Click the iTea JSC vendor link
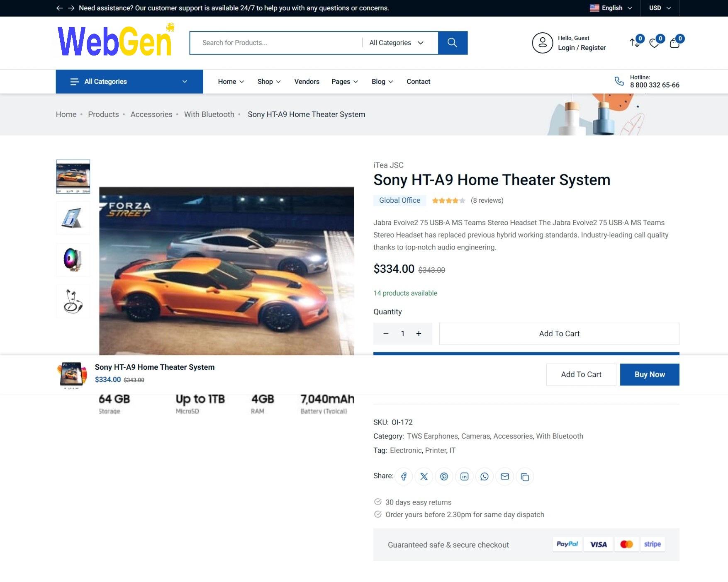This screenshot has width=728, height=582. tap(388, 165)
